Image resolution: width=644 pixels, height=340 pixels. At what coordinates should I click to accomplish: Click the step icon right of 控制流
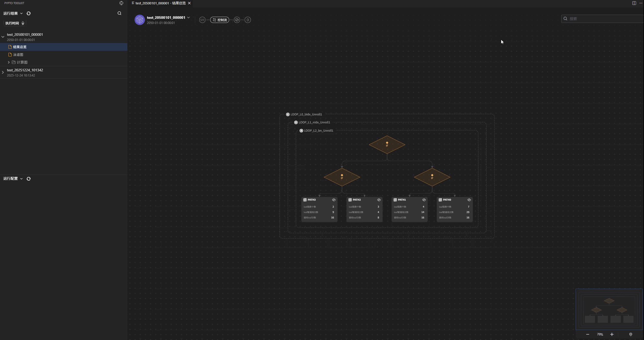coord(237,20)
